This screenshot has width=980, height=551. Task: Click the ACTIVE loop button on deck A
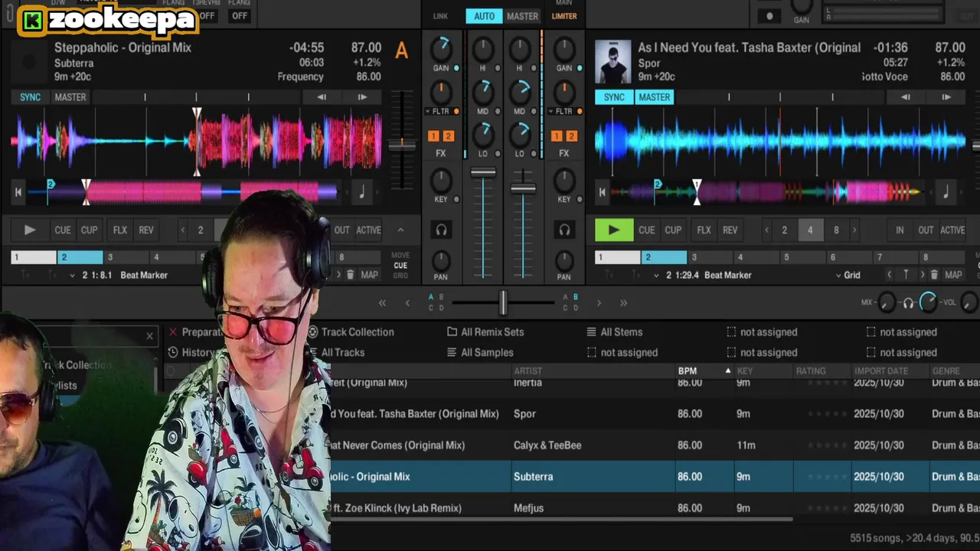click(368, 230)
